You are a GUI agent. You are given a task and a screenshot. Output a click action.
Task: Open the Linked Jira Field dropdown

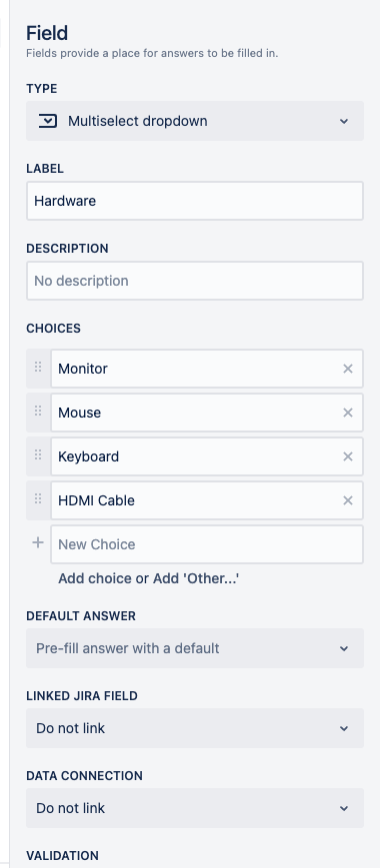tap(195, 728)
